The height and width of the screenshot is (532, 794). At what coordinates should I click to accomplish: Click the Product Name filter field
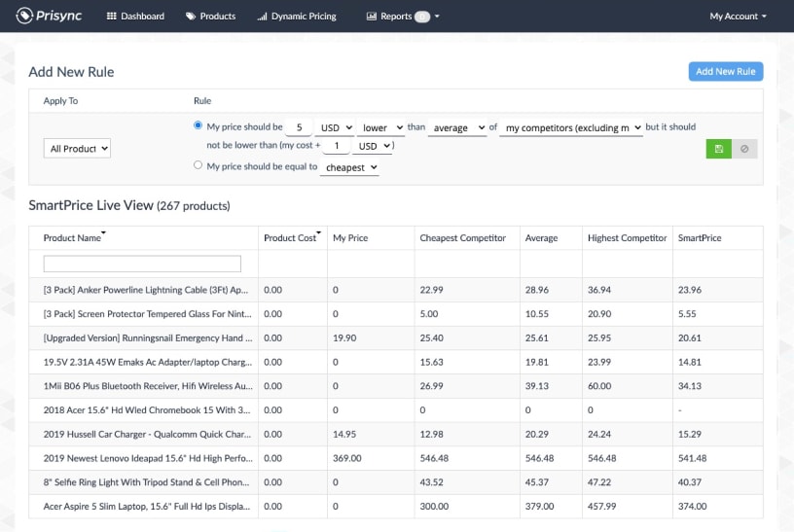(142, 264)
